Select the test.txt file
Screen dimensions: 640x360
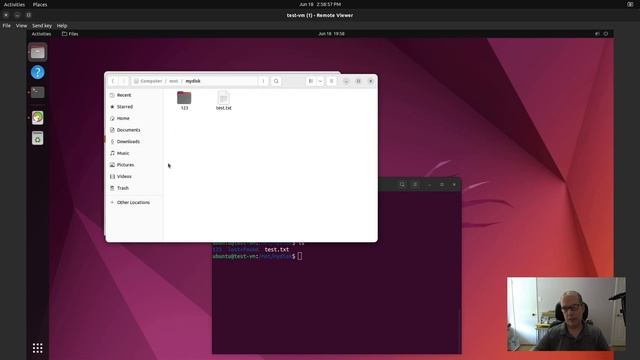click(224, 100)
